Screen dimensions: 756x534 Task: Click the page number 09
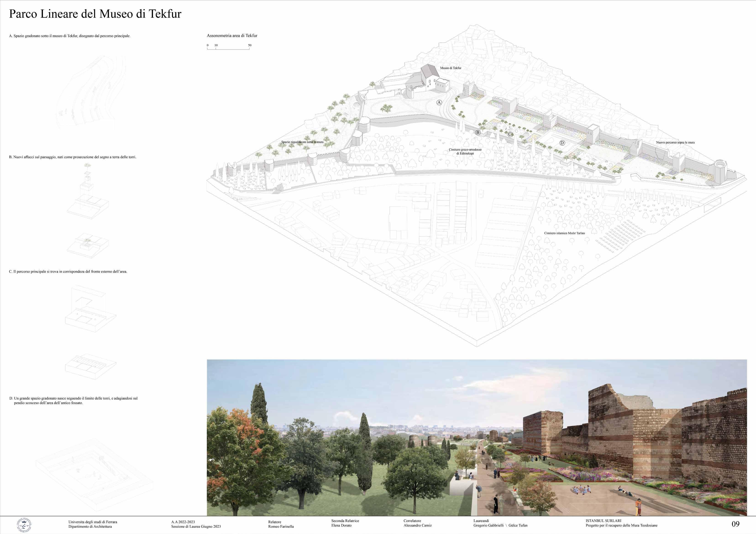coord(735,524)
